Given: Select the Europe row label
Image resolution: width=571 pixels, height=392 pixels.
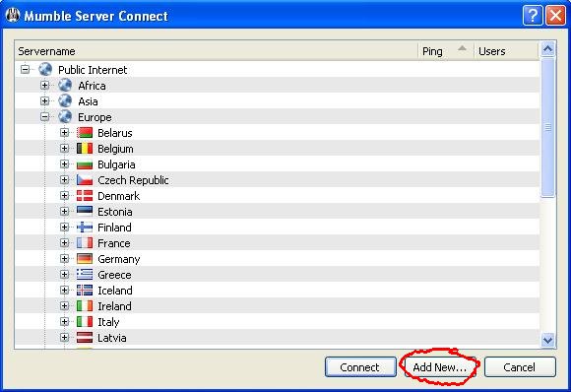Looking at the screenshot, I should [95, 117].
